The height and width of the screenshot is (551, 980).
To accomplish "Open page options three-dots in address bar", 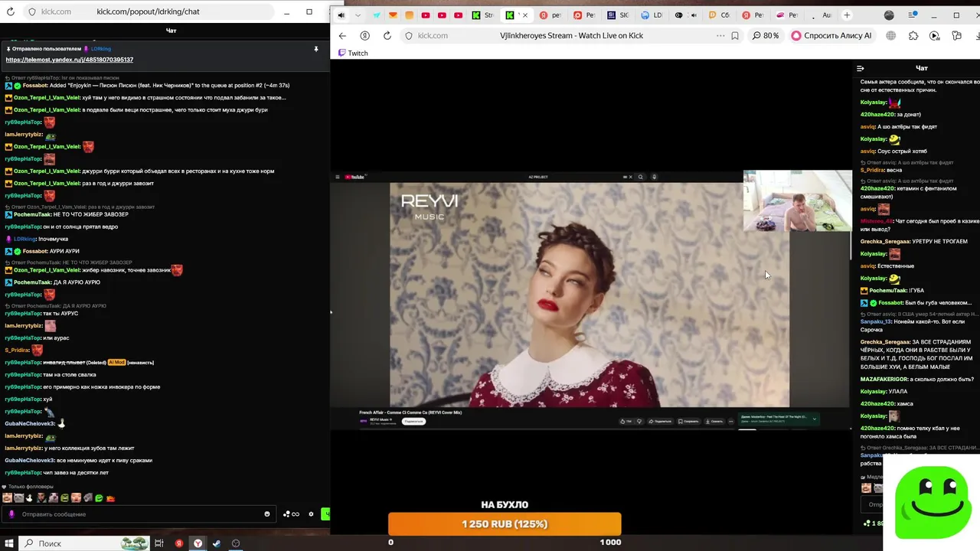I will click(720, 35).
